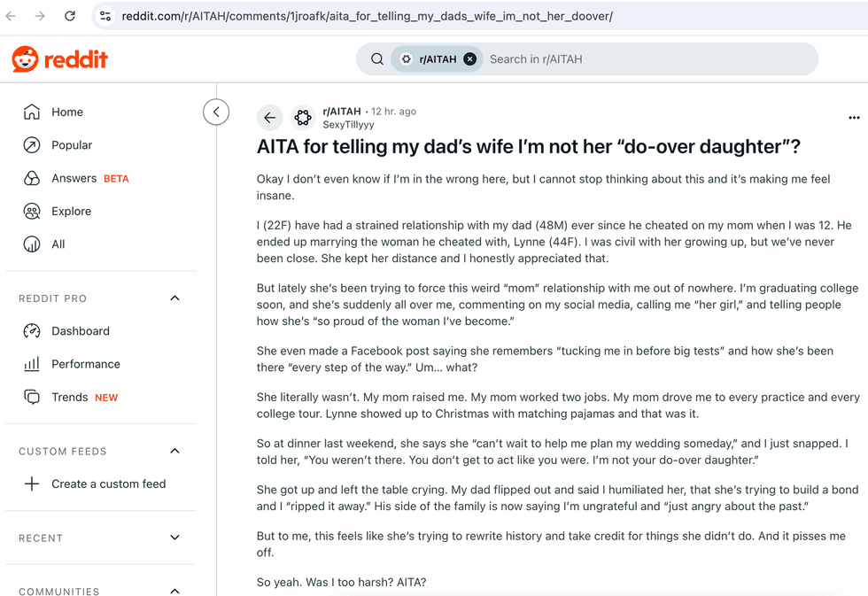Image resolution: width=868 pixels, height=596 pixels.
Task: Click the REDDIT PRO section heading
Action: pos(52,298)
